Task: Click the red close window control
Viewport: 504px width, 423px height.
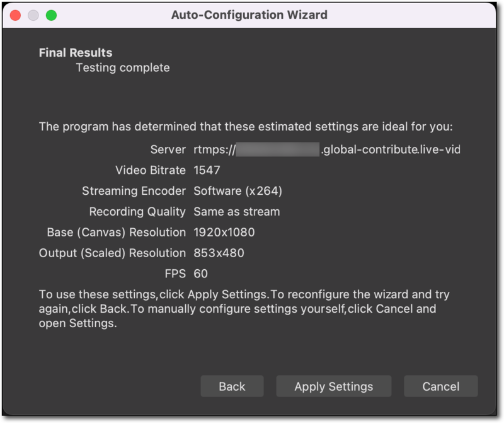Action: coord(14,14)
